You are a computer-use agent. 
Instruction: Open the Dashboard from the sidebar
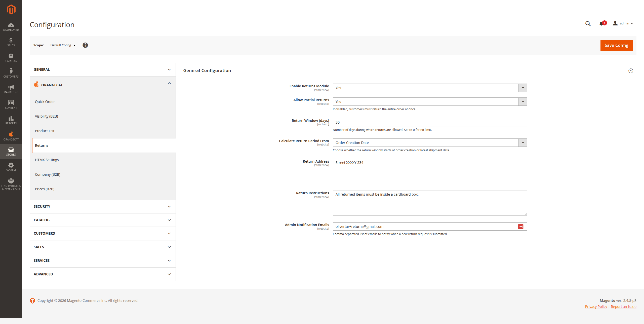click(x=11, y=26)
